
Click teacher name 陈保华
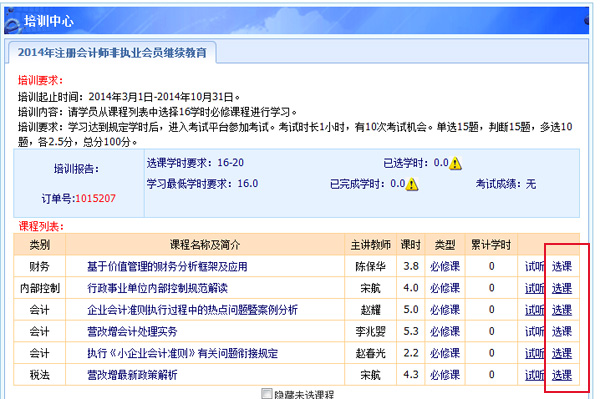(x=370, y=266)
